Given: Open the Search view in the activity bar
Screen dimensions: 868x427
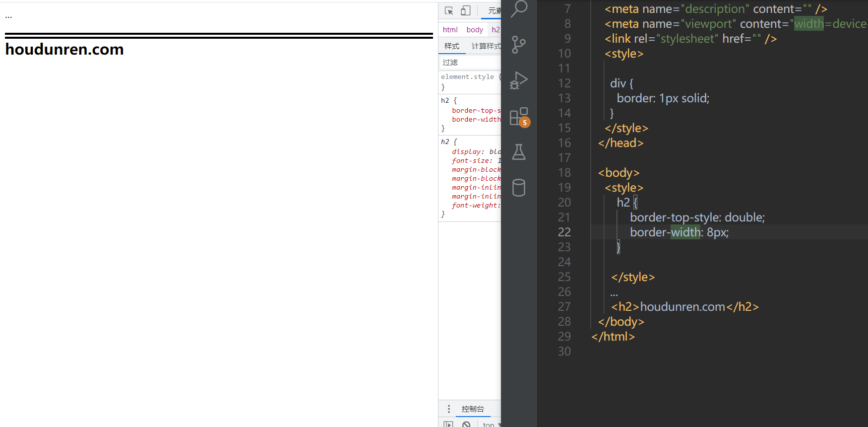Looking at the screenshot, I should coord(519,8).
